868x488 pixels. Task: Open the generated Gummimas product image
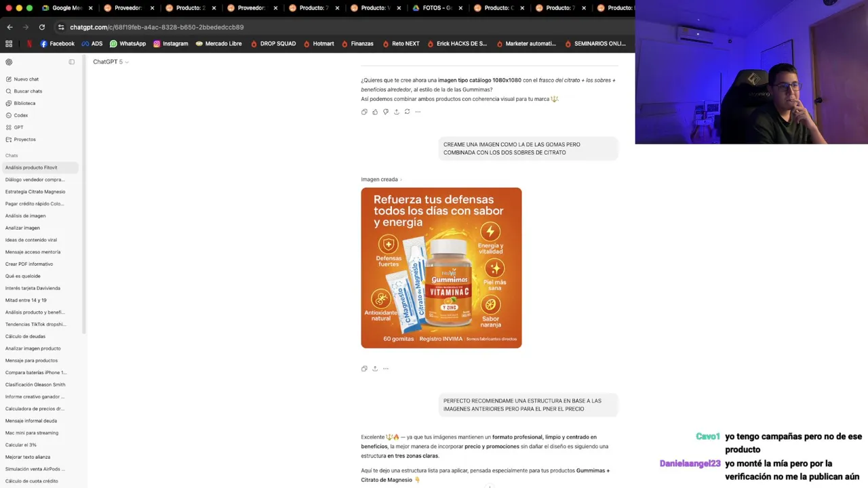441,268
